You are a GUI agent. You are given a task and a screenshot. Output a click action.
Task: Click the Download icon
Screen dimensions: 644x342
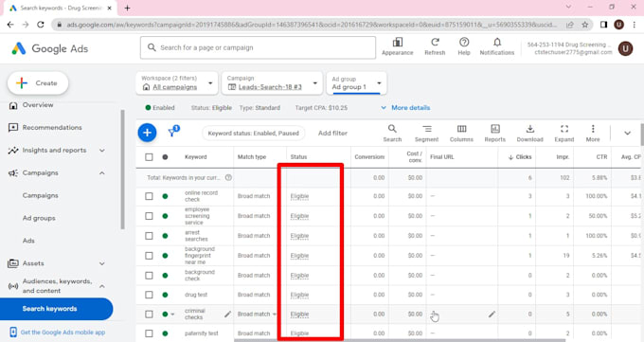pyautogui.click(x=529, y=129)
